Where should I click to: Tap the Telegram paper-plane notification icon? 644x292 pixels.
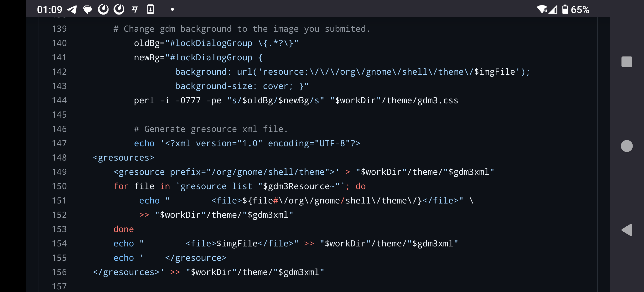[72, 10]
